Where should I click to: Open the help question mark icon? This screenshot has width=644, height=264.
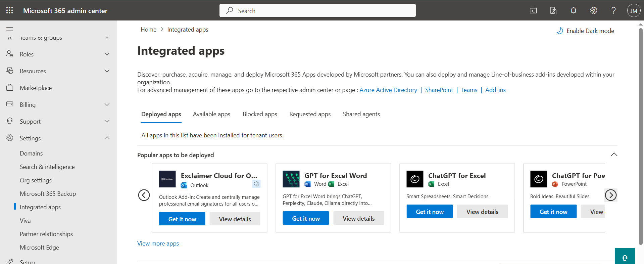613,11
